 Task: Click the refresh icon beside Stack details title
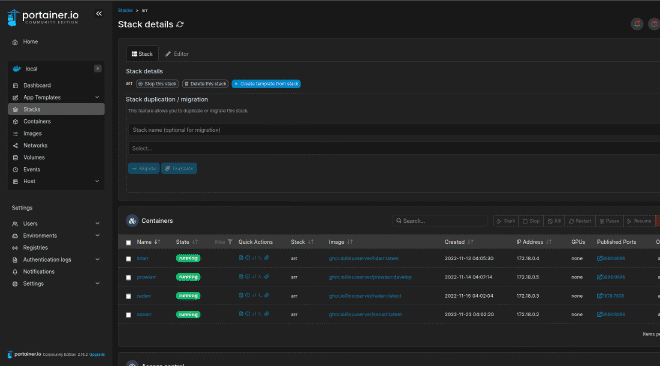pos(180,24)
